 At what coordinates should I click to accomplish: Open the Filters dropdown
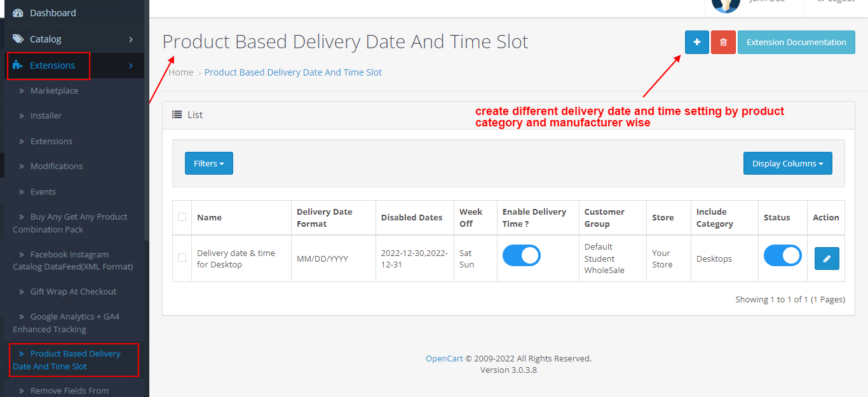(x=208, y=163)
